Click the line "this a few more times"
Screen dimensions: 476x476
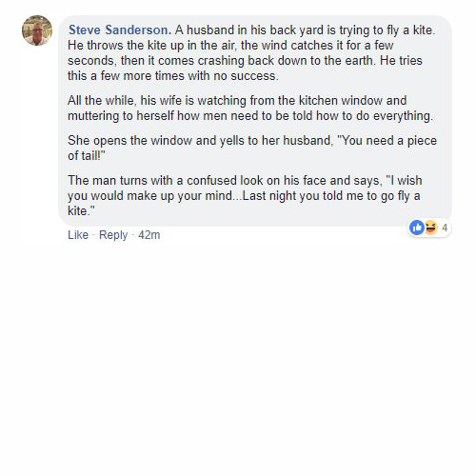[x=173, y=76]
